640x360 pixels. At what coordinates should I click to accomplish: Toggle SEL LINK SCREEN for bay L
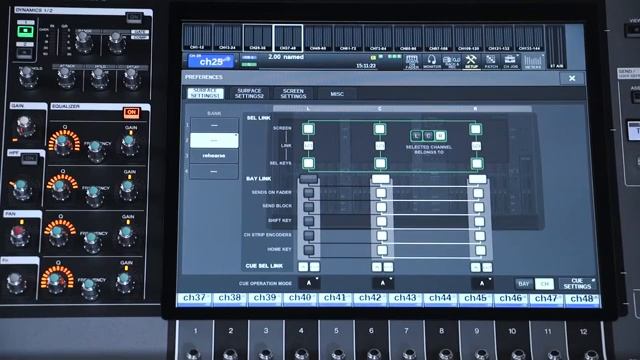[x=308, y=129]
